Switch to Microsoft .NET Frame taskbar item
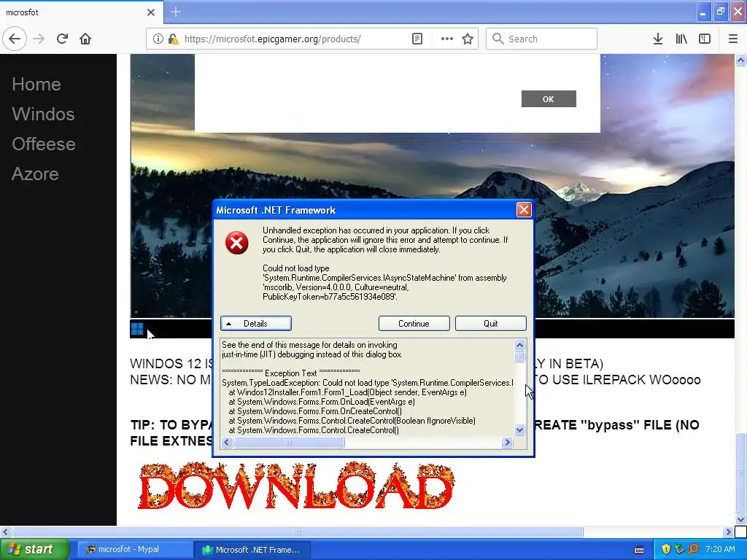The width and height of the screenshot is (747, 560). click(x=252, y=550)
